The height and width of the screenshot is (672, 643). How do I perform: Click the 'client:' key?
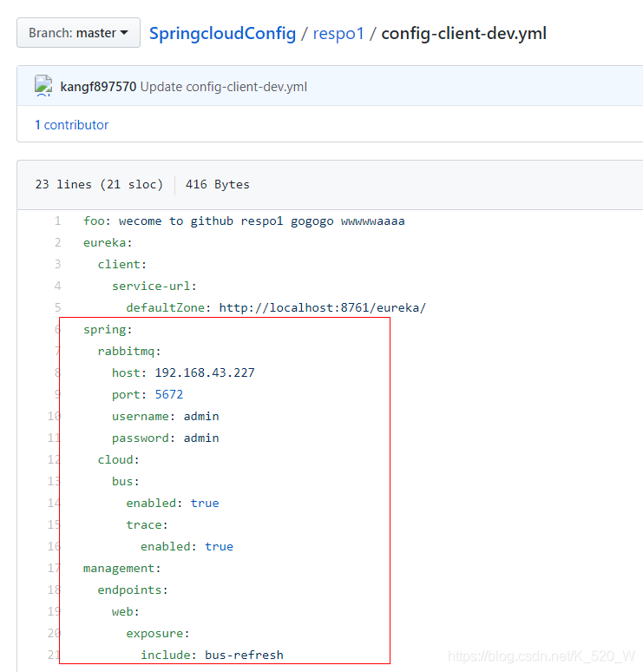[122, 265]
